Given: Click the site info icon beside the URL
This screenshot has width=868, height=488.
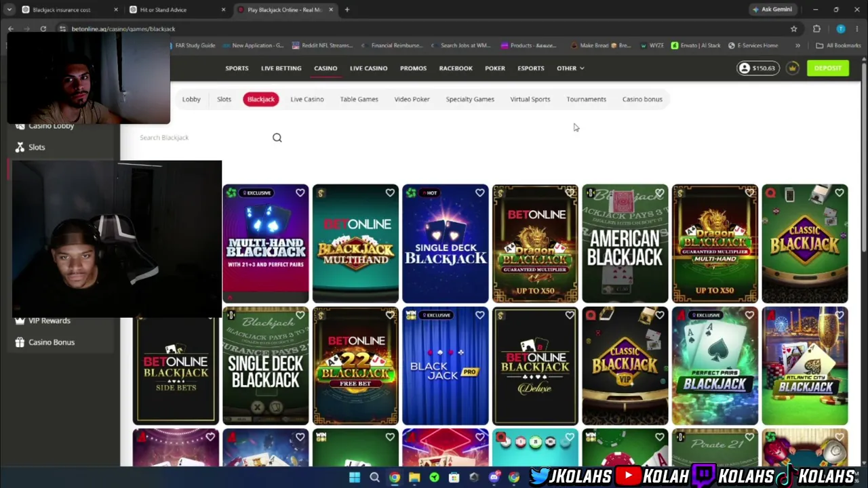Looking at the screenshot, I should coord(62,29).
